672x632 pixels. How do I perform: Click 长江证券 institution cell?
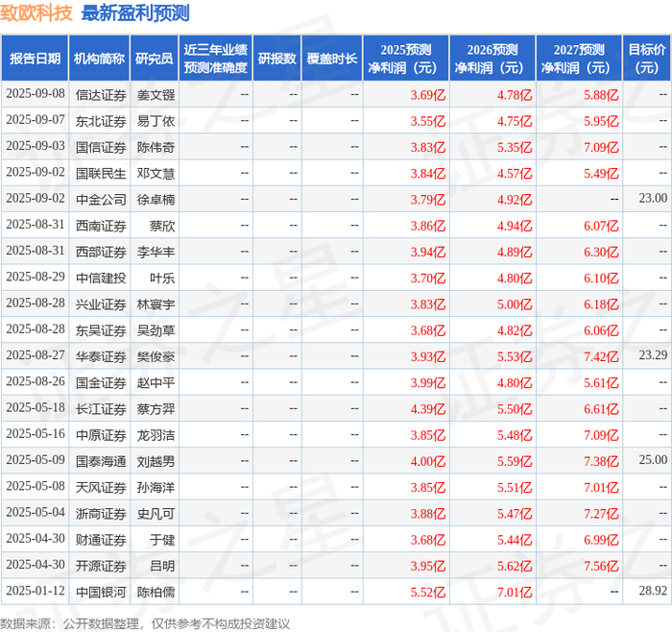pyautogui.click(x=101, y=408)
